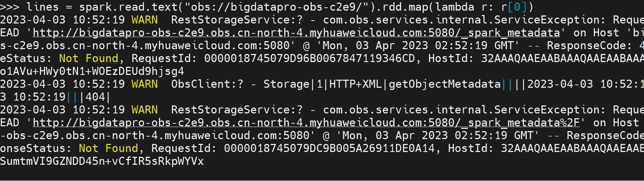Image resolution: width=644 pixels, height=181 pixels.
Task: Click the HostId fragment o1AVu+HWy0tN1+WOEzDEUd9hjsg4
Action: click(x=92, y=71)
